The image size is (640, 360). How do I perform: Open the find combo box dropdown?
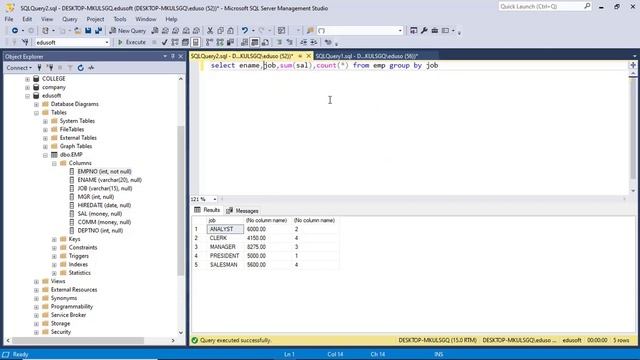point(400,31)
